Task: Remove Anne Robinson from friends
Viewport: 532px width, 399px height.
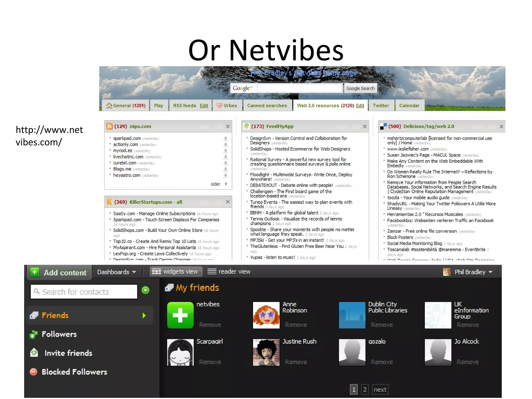Action: pos(296,325)
